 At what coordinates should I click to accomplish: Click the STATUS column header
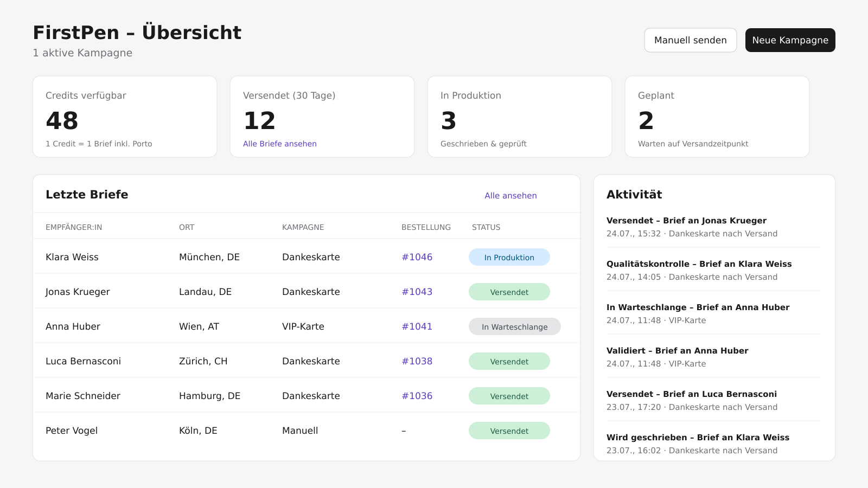point(486,227)
